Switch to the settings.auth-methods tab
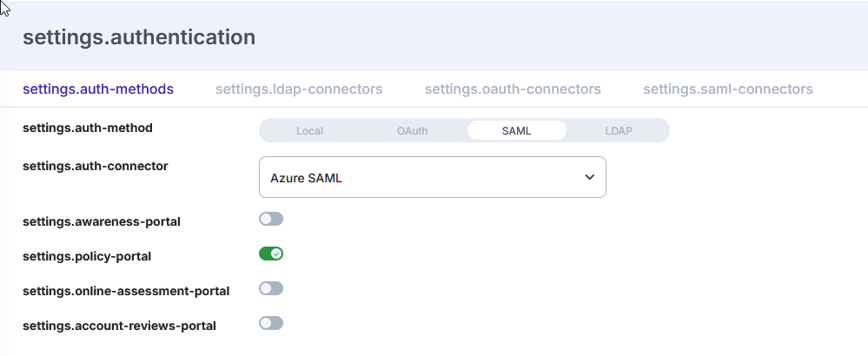This screenshot has width=868, height=356. coord(98,89)
